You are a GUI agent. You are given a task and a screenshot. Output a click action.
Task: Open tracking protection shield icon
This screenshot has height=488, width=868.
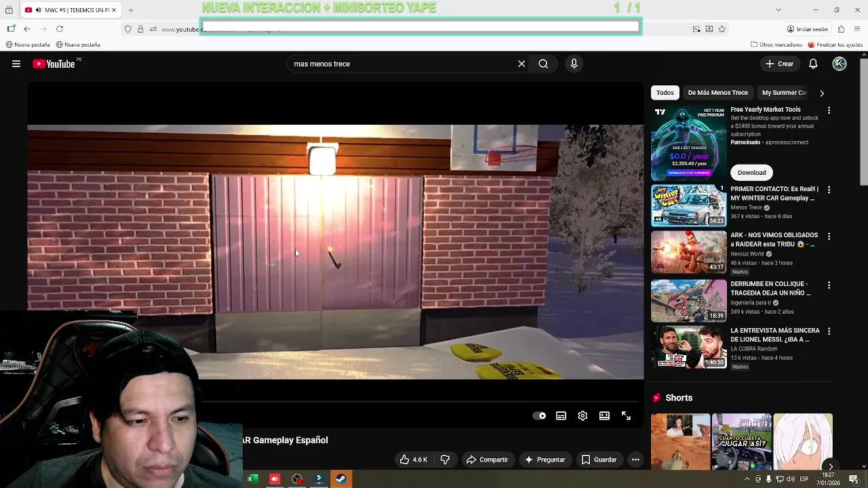[127, 29]
